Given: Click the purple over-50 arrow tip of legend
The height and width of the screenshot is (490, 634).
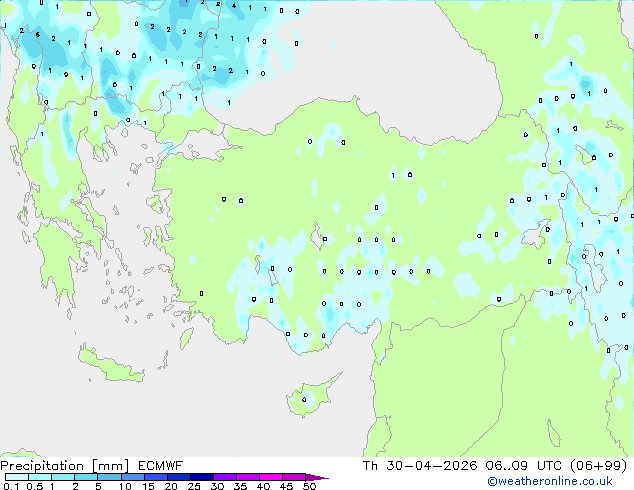Looking at the screenshot, I should click(317, 477).
